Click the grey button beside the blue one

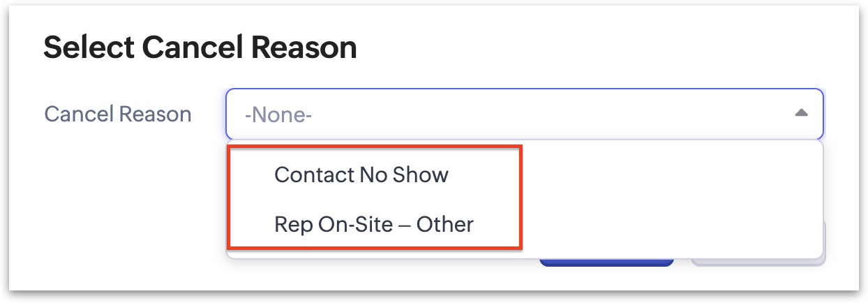[758, 263]
